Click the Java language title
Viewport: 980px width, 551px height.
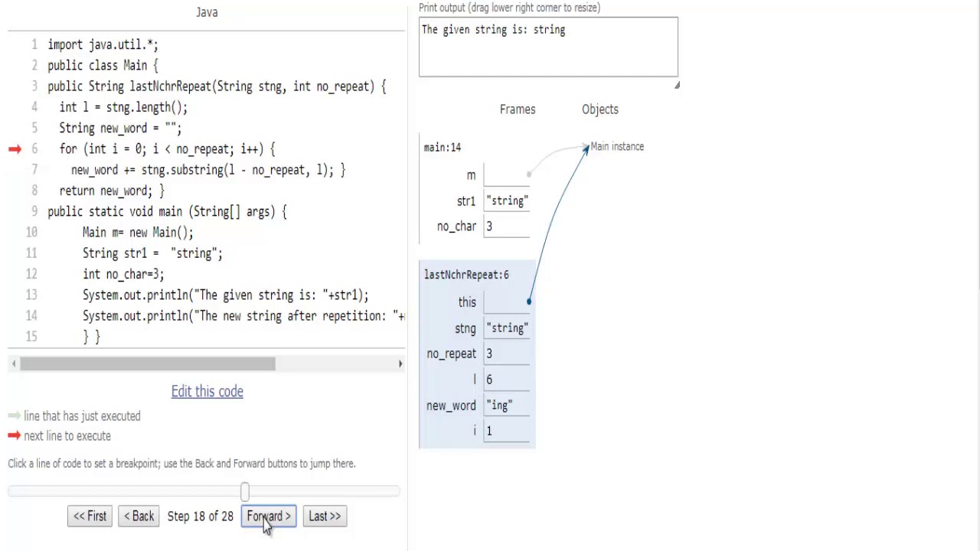coord(207,12)
